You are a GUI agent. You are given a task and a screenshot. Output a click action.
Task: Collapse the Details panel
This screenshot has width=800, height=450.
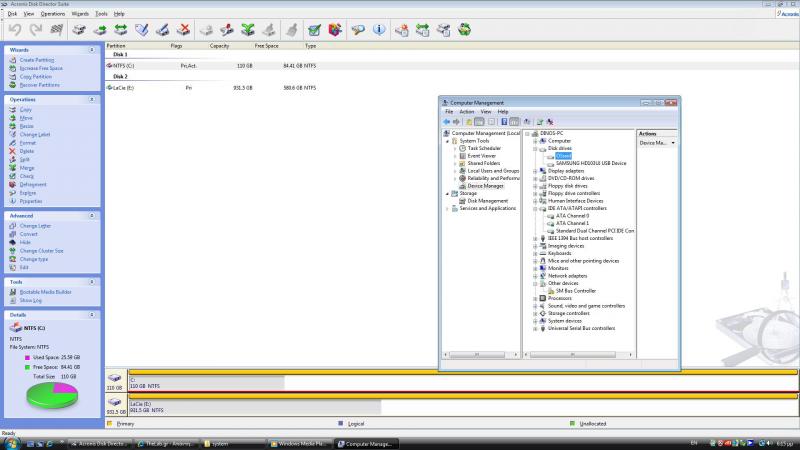pos(92,315)
